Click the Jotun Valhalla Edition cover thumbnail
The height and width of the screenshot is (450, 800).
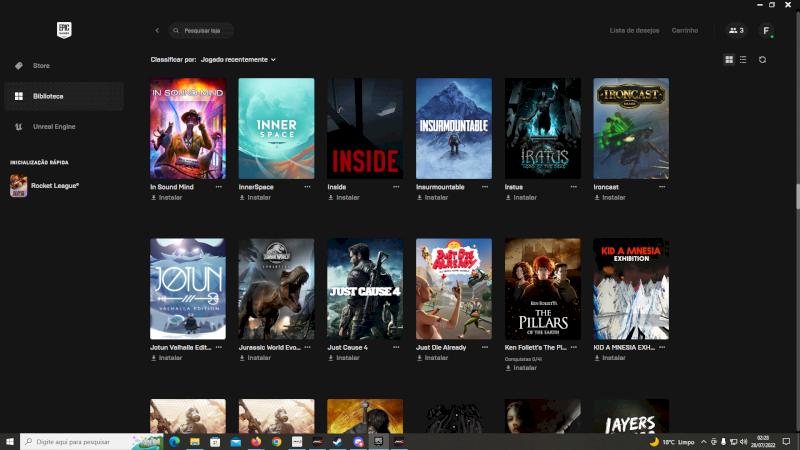point(188,289)
